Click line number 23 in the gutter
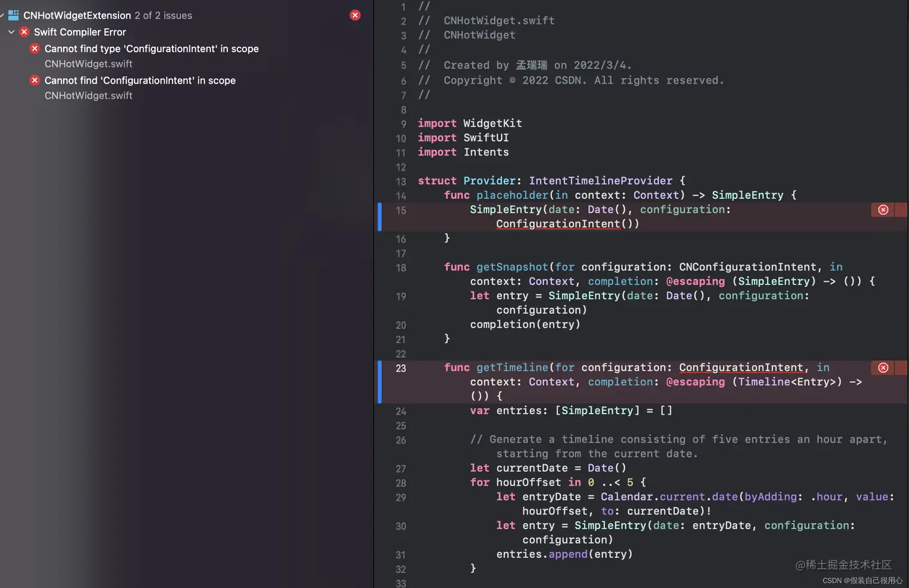909x588 pixels. [401, 369]
